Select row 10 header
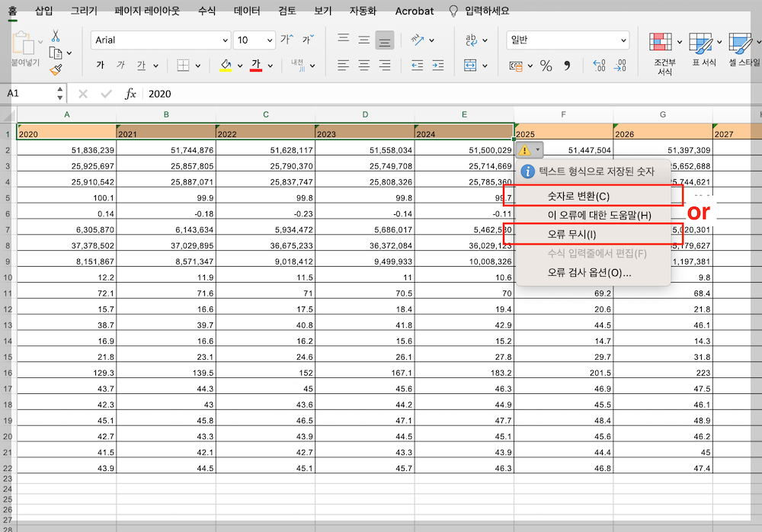The image size is (762, 532). click(x=8, y=277)
